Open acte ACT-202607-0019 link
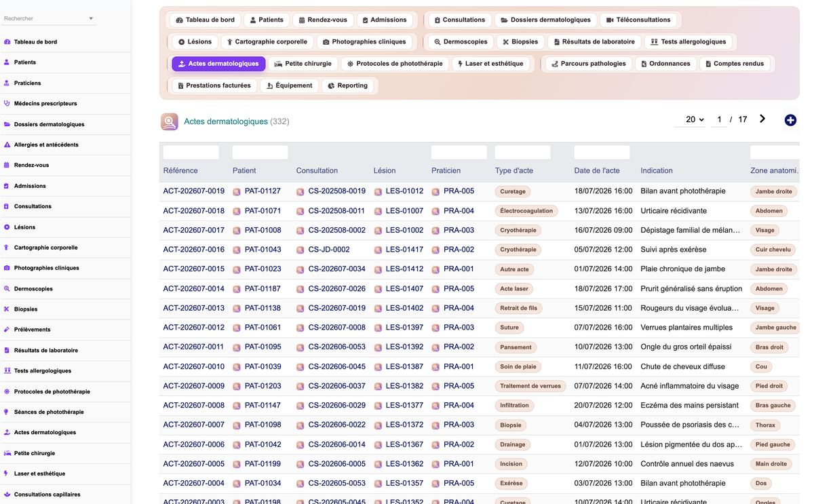The width and height of the screenshot is (814, 504). point(193,191)
